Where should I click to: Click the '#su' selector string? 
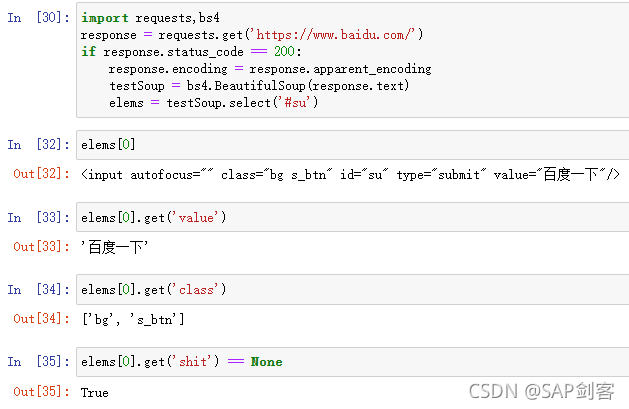295,103
